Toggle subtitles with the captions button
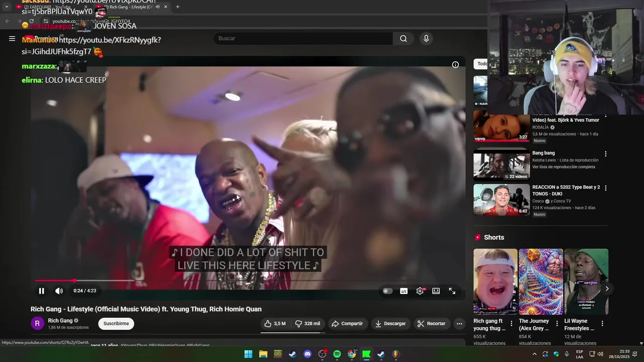The height and width of the screenshot is (362, 644). point(404,291)
